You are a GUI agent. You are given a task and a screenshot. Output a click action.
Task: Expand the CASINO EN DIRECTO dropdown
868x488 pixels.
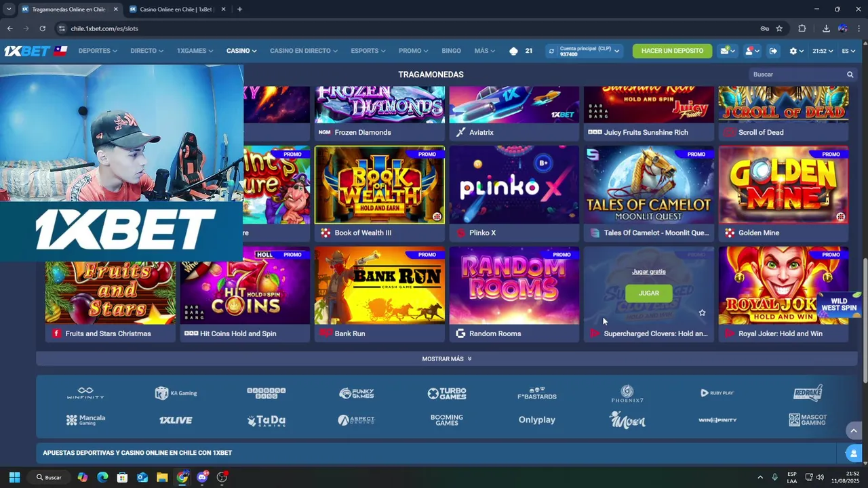tap(303, 51)
